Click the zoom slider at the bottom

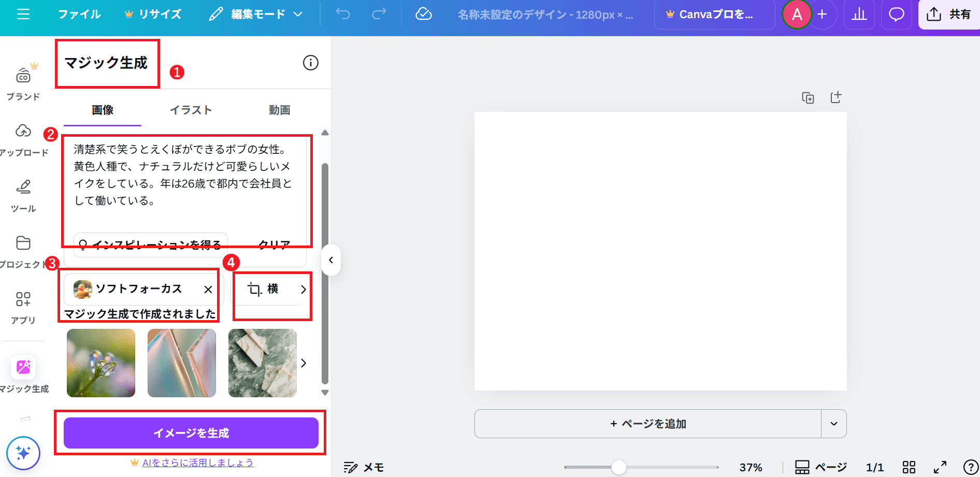coord(618,467)
